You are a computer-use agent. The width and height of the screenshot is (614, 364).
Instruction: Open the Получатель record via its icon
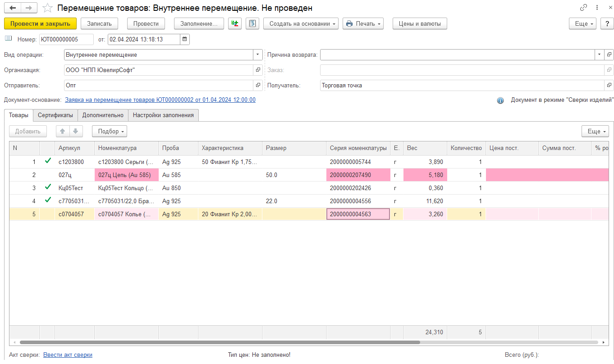tap(609, 85)
